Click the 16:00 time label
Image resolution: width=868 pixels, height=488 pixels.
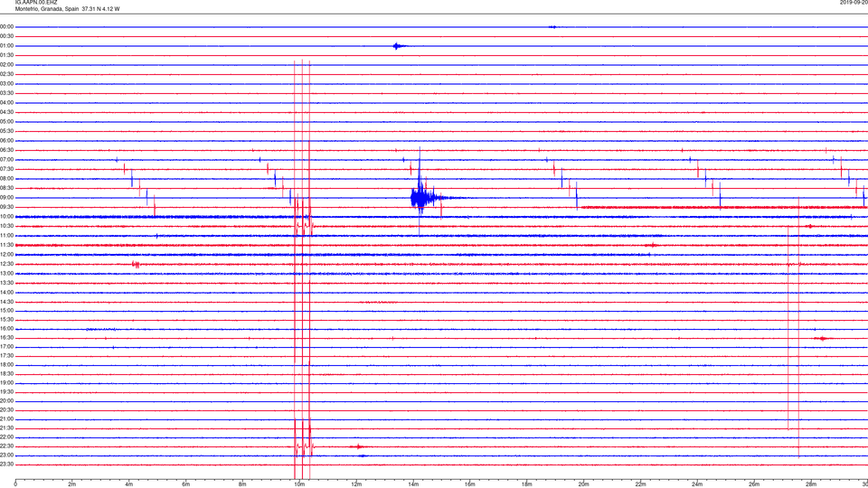pos(7,329)
